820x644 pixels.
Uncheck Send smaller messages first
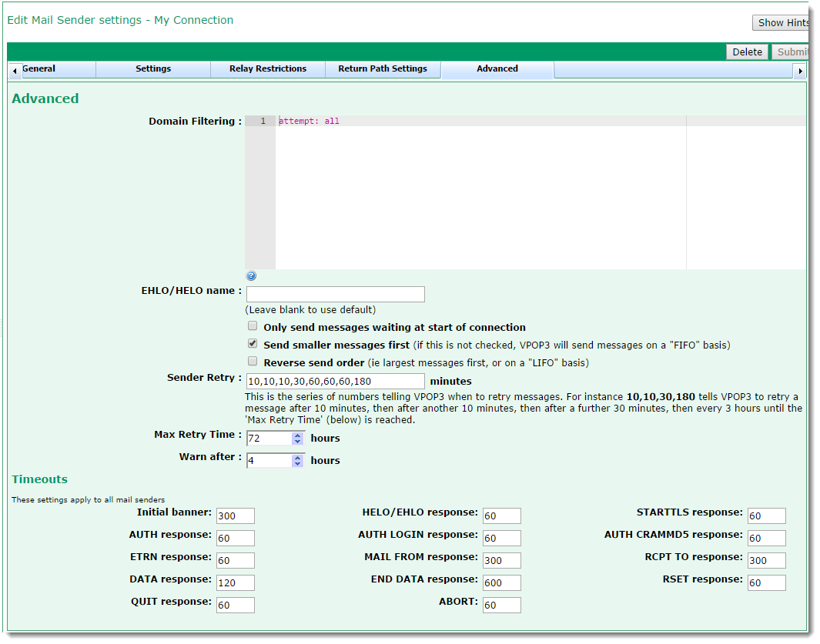click(253, 344)
